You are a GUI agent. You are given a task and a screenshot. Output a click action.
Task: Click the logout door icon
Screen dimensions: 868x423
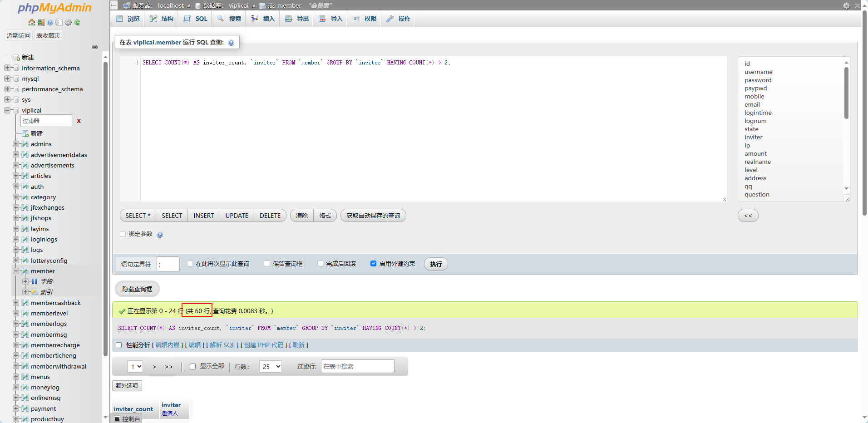coord(41,23)
